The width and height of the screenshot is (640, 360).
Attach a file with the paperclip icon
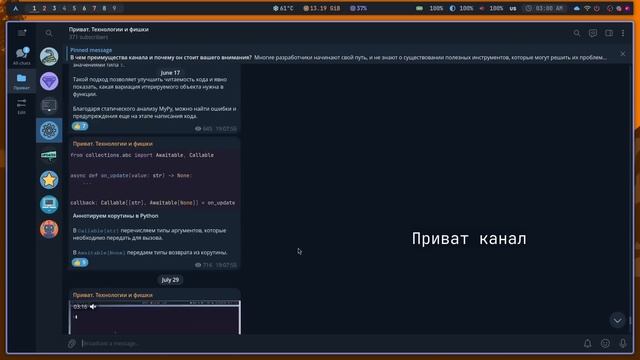[x=72, y=344]
